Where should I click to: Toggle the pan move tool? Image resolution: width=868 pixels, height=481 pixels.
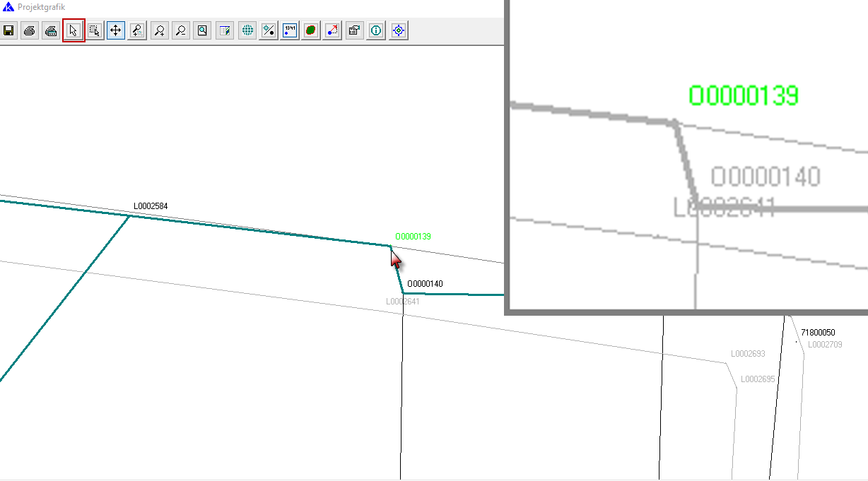point(116,31)
